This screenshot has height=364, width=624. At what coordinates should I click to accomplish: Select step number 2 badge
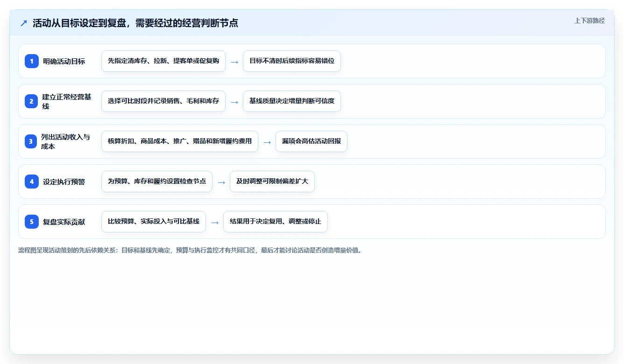pyautogui.click(x=32, y=101)
